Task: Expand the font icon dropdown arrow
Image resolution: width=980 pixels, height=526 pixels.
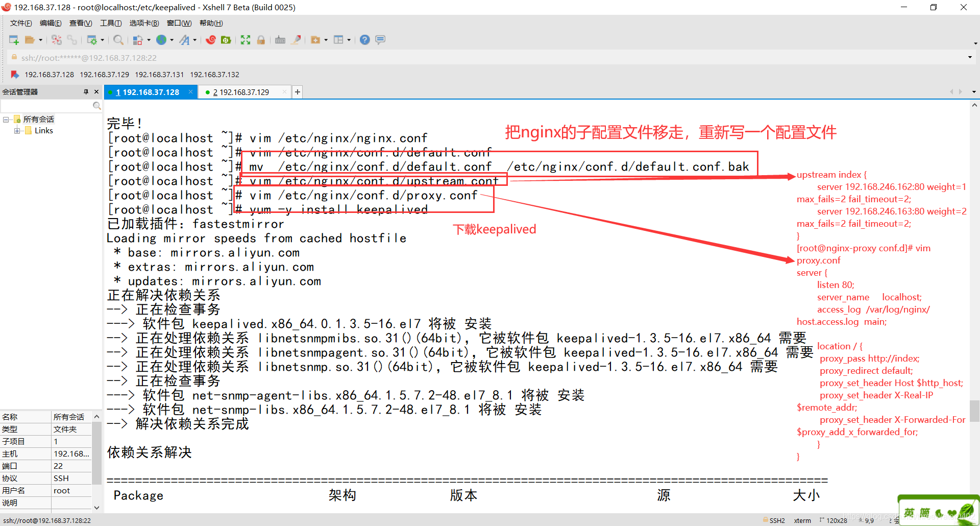Action: (x=195, y=40)
